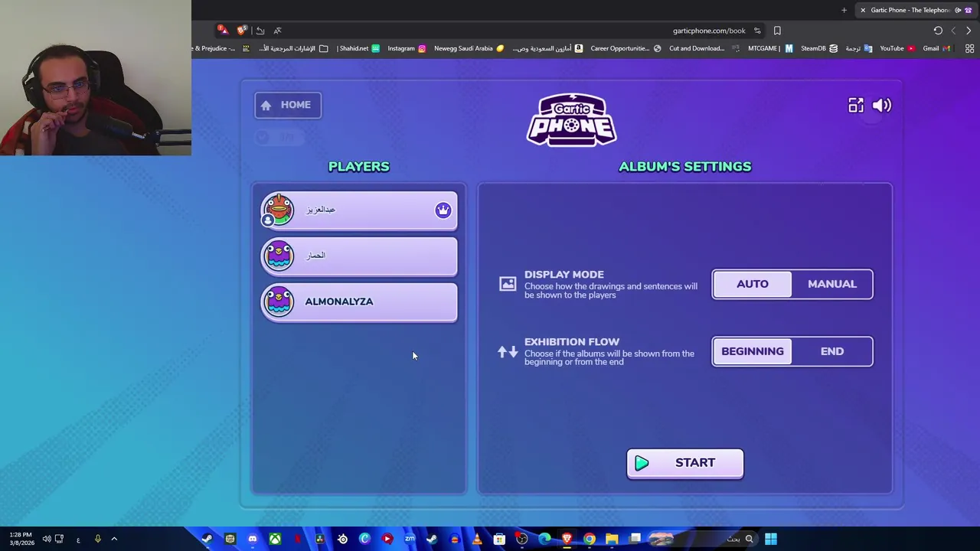Open the Newegg Saudi Arabia bookmark
980x551 pixels.
pyautogui.click(x=469, y=48)
